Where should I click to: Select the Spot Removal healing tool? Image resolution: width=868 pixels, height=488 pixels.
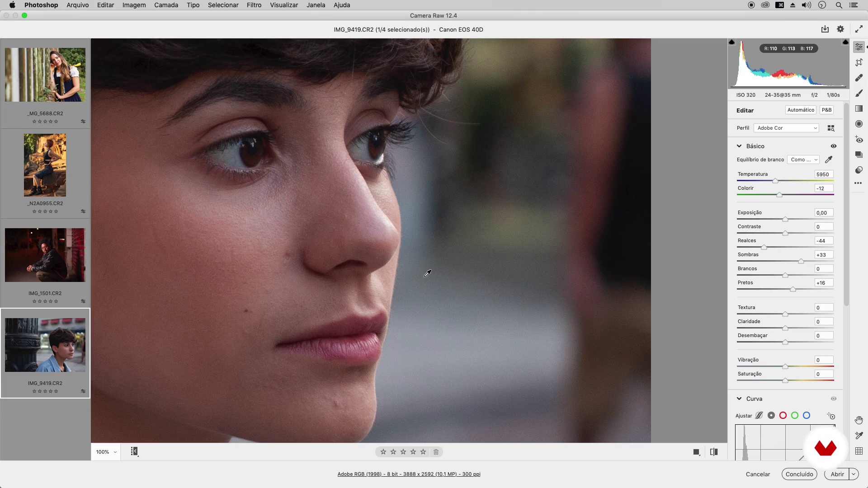(859, 78)
